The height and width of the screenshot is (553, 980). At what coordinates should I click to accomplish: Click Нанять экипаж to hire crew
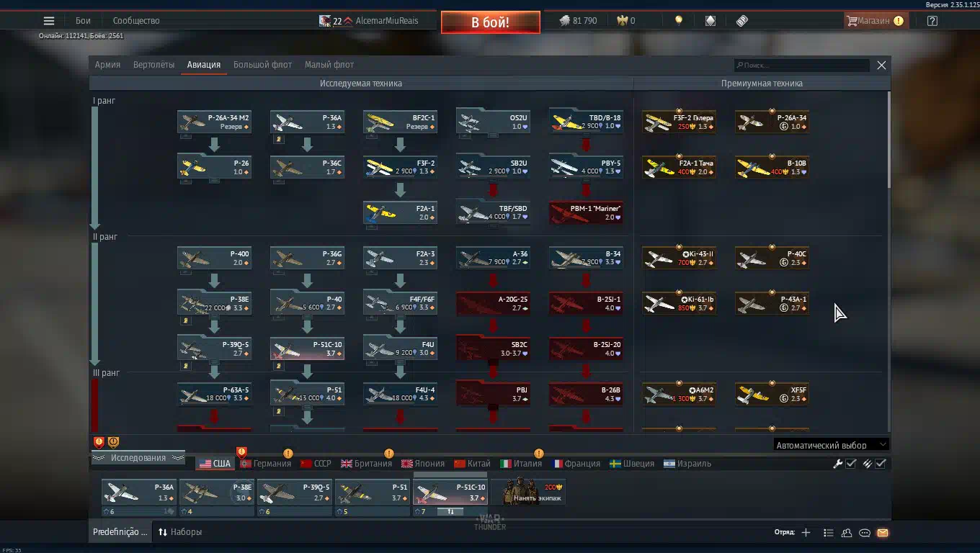528,492
